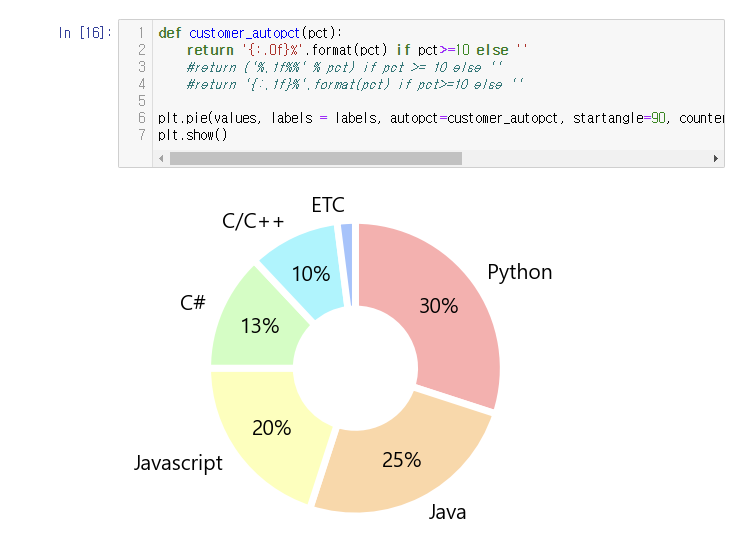
Task: Click the 25% value in the chart
Action: [x=401, y=460]
